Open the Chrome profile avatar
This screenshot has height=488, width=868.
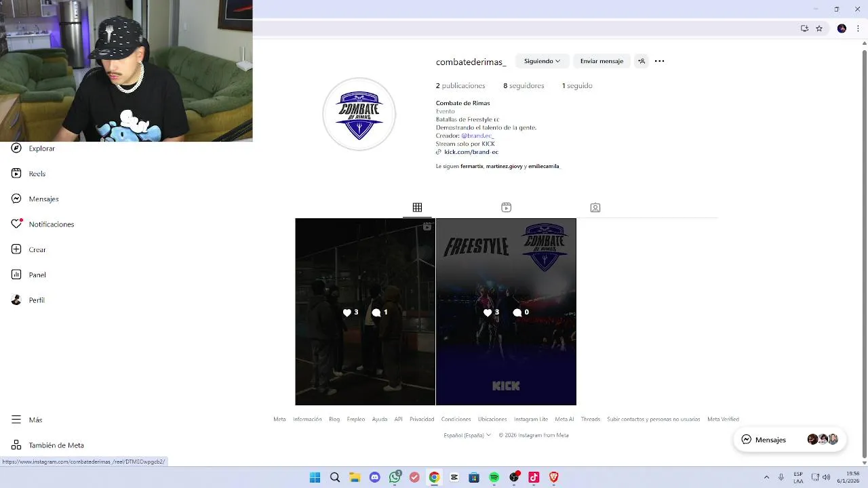tap(842, 28)
